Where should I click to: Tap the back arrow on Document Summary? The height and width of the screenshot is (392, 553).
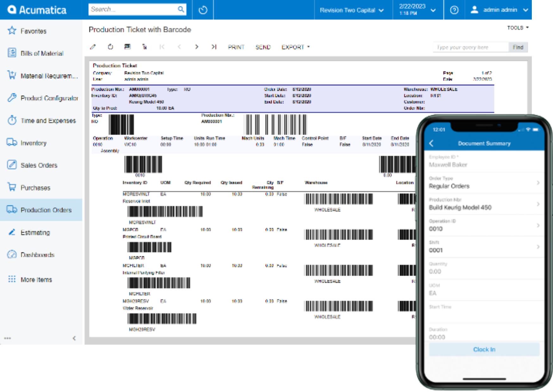[x=431, y=144]
